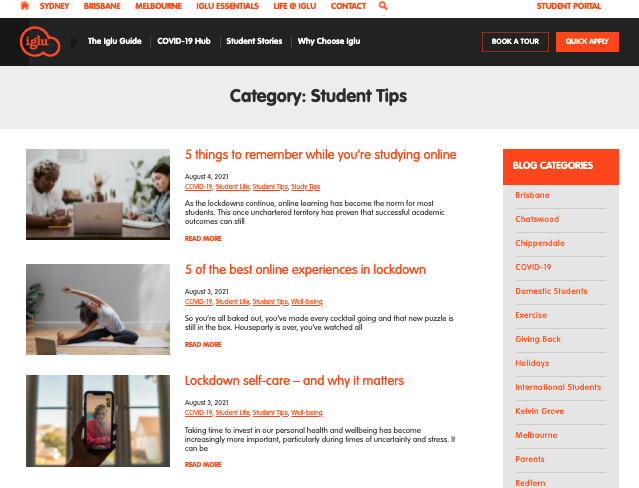
Task: Open the yoga stretch article thumbnail
Action: click(x=98, y=309)
